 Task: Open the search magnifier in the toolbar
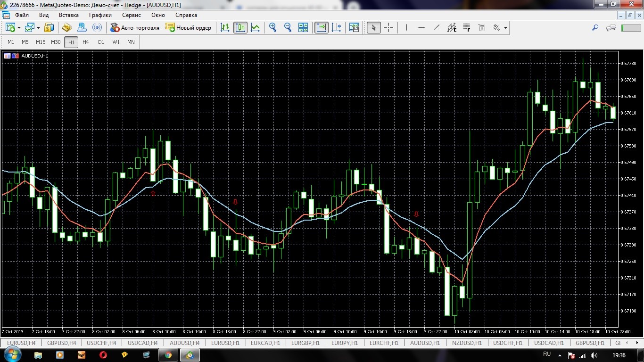coord(595,28)
